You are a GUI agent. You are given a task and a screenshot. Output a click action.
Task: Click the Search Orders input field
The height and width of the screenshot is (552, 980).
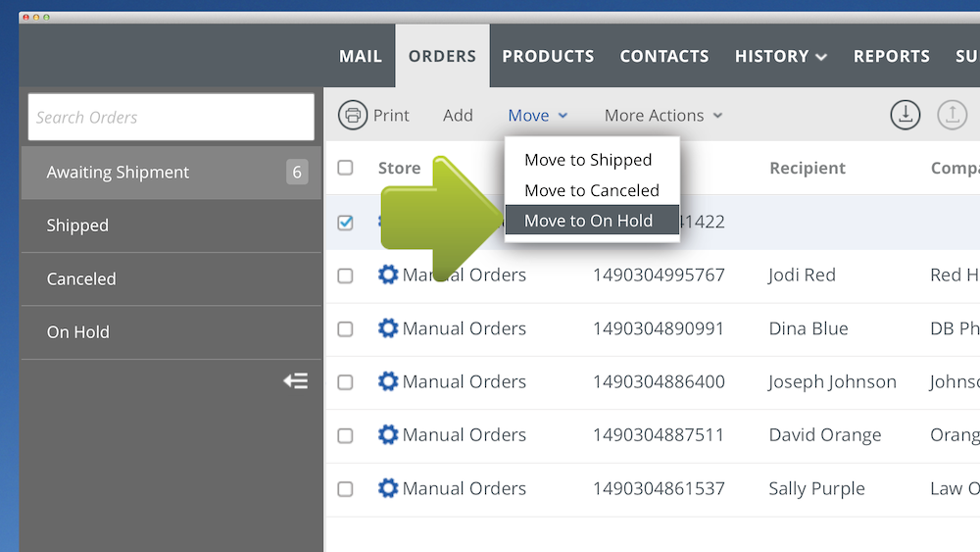point(171,117)
